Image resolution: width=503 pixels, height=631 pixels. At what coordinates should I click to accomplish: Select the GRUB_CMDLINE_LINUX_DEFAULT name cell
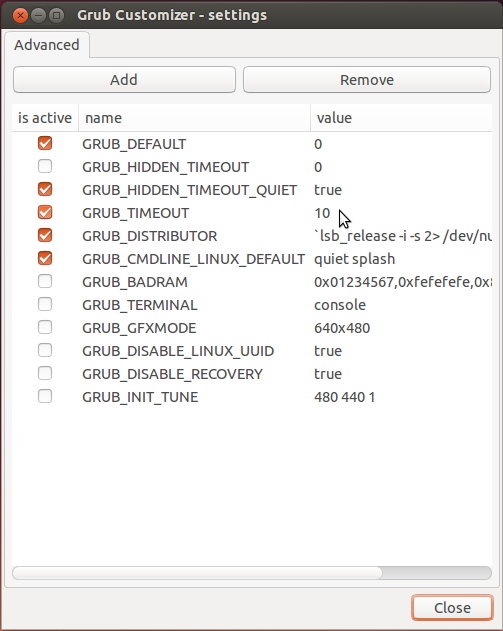click(x=193, y=259)
